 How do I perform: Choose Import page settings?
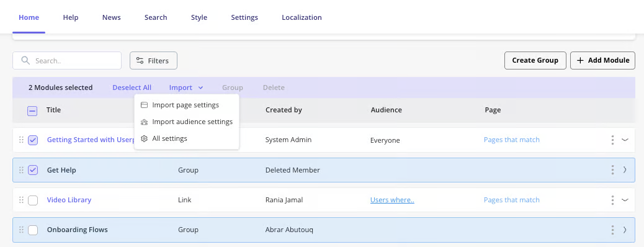tap(187, 105)
